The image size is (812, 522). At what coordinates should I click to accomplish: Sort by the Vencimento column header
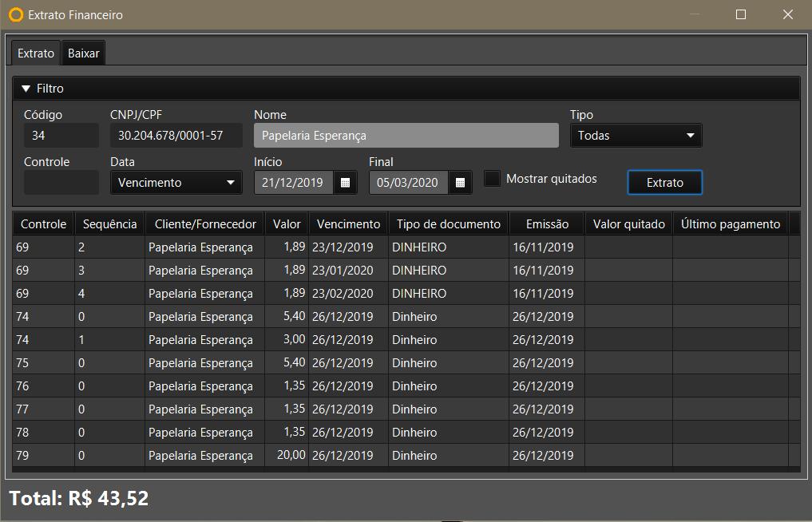[349, 224]
